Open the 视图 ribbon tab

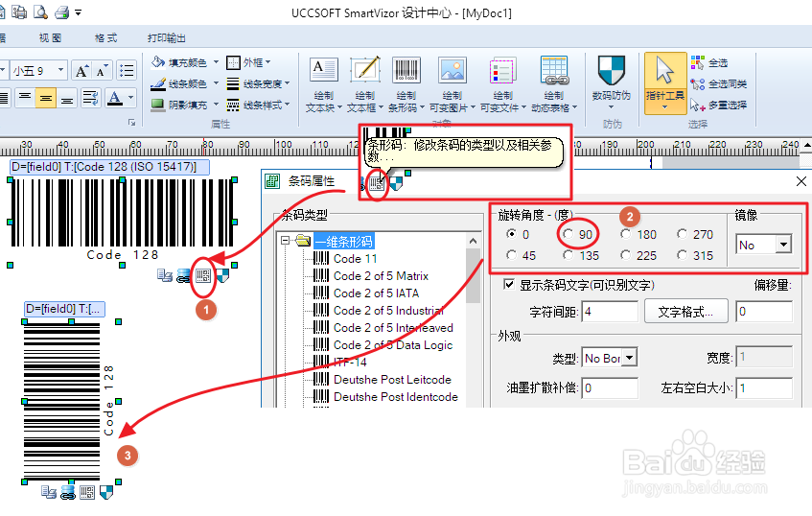(50, 37)
